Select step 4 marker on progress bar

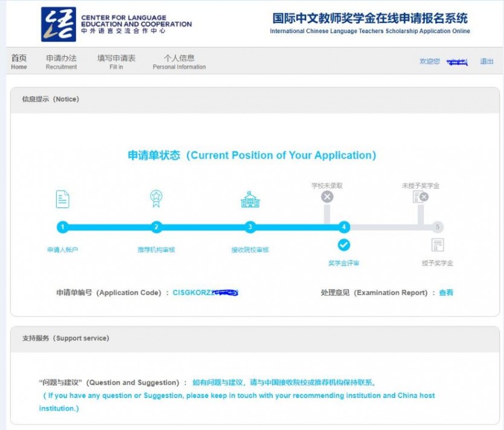tap(344, 227)
